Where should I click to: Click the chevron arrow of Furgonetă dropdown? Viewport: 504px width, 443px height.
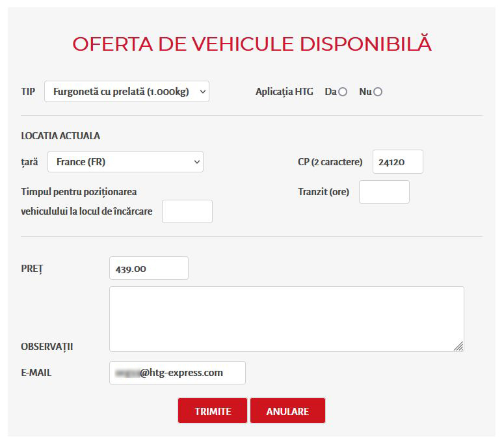tap(203, 92)
